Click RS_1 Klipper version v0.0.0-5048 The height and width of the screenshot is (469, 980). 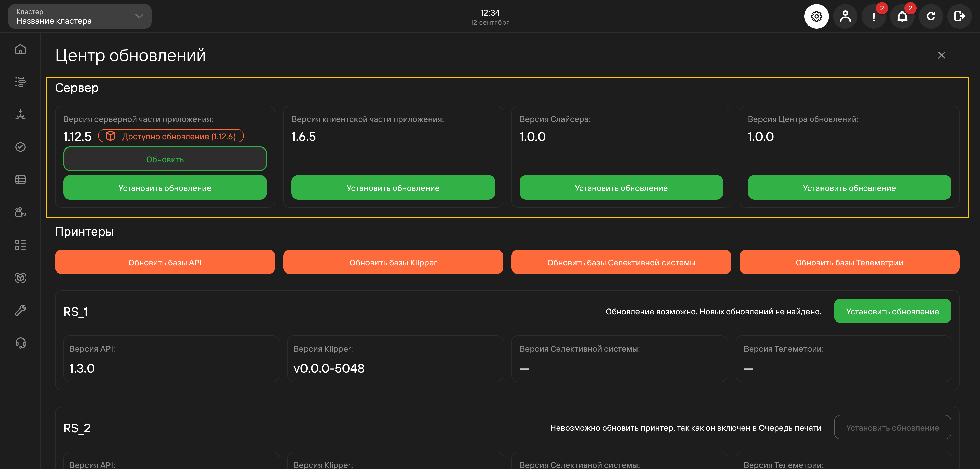click(329, 368)
